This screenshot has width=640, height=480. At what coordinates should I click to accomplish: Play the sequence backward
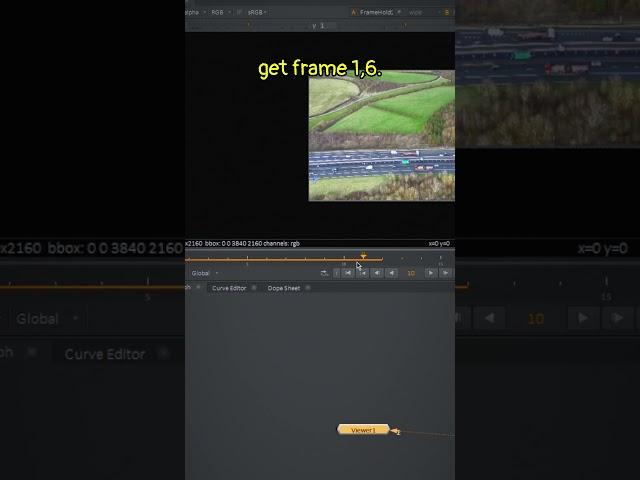(392, 273)
